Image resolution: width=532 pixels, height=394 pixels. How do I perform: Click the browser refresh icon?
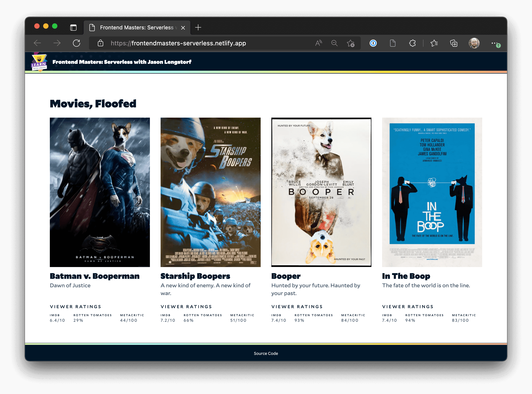coord(77,43)
